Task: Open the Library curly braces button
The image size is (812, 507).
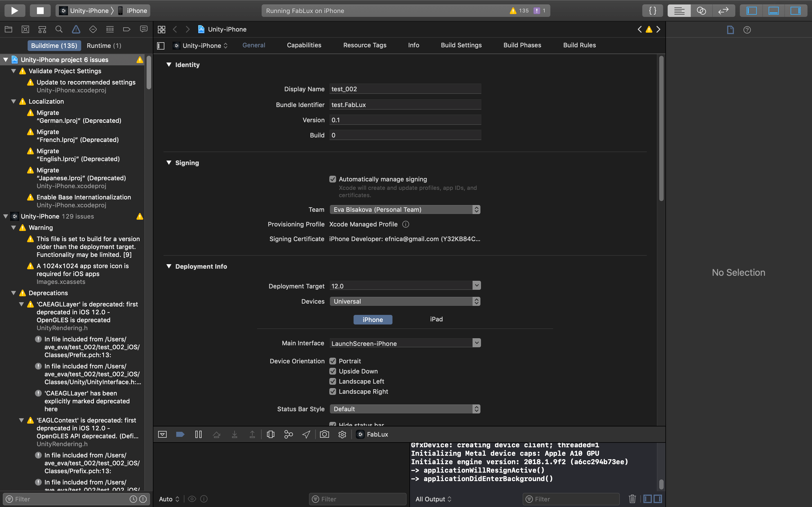Action: pos(652,10)
